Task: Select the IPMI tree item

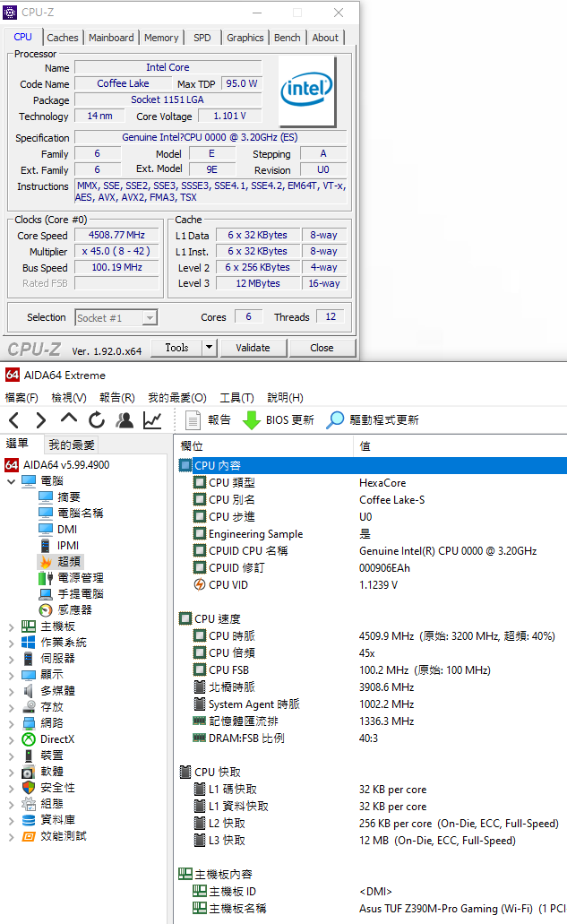Action: click(x=58, y=546)
